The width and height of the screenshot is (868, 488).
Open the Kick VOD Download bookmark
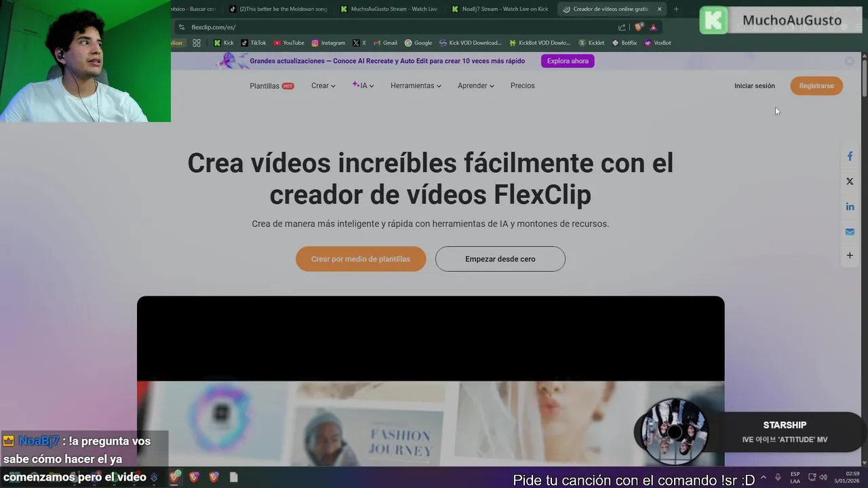pos(470,43)
